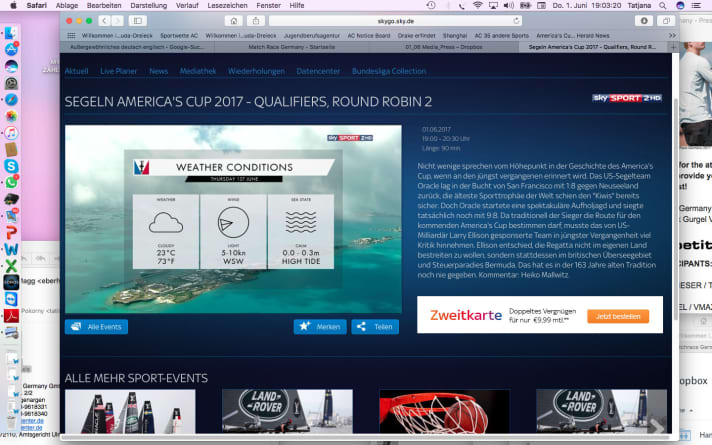Open TeamViewer from the Dock
Viewport: 712px width, 445px height.
pyautogui.click(x=11, y=299)
